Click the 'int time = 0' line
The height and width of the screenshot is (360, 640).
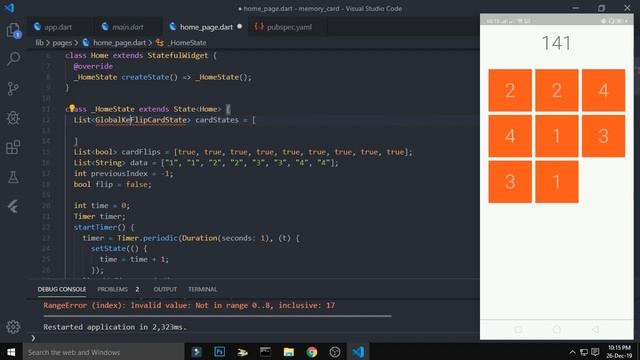[x=102, y=206]
